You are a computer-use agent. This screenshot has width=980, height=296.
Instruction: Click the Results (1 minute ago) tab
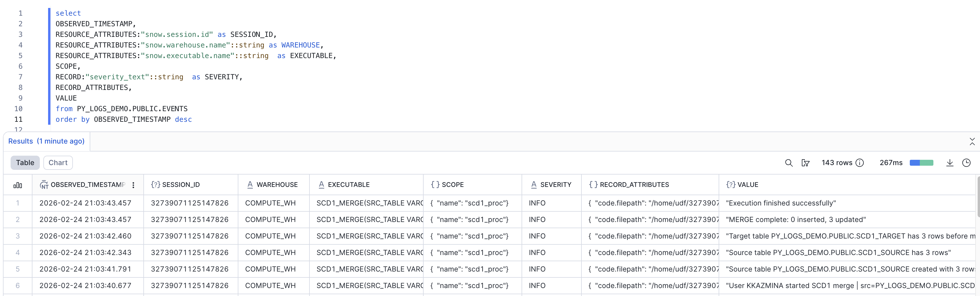(x=46, y=141)
